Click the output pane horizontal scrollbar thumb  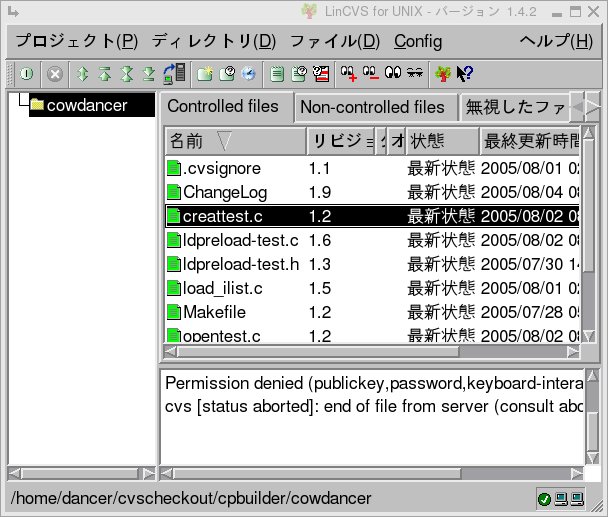(317, 474)
